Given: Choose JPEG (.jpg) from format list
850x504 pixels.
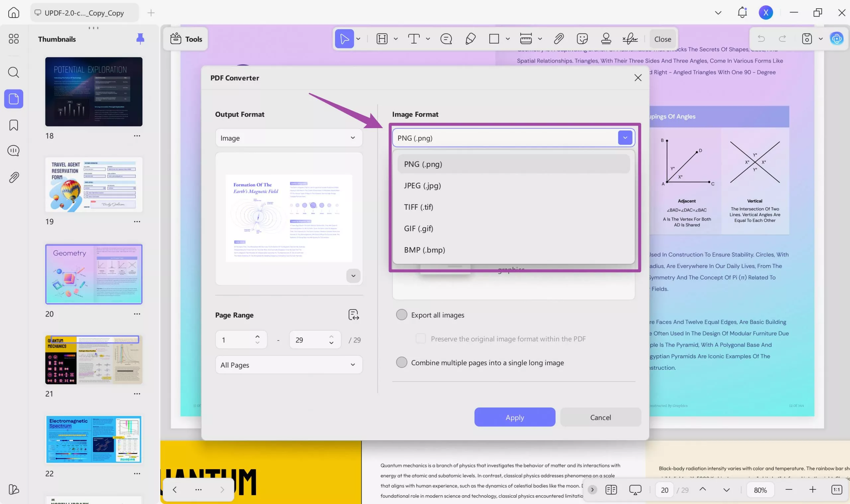Looking at the screenshot, I should pos(422,185).
